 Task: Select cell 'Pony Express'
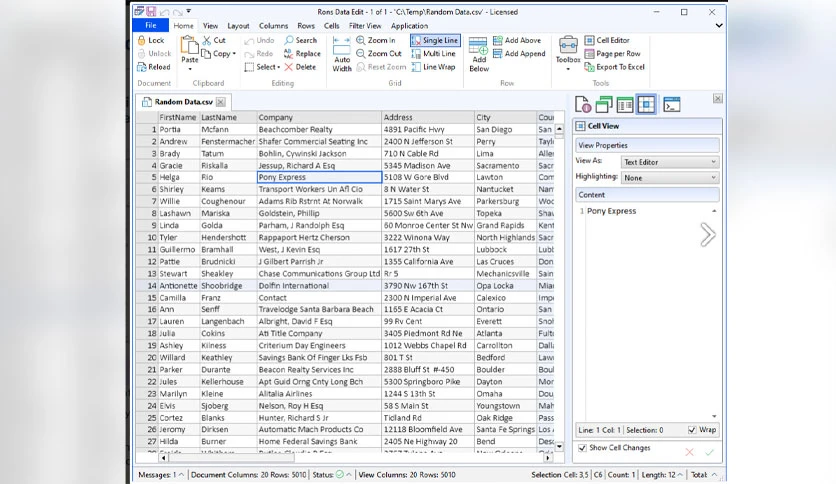pos(319,177)
